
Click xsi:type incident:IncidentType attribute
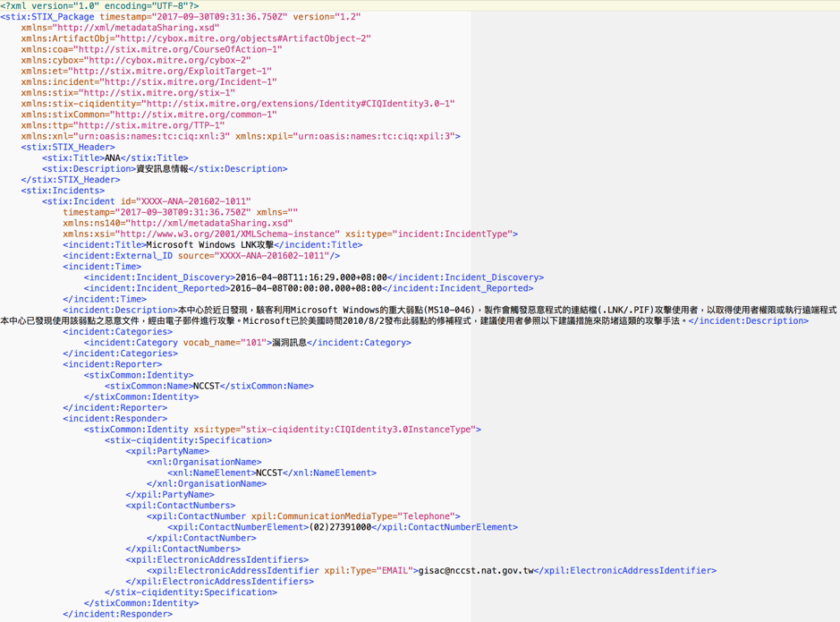[x=428, y=234]
